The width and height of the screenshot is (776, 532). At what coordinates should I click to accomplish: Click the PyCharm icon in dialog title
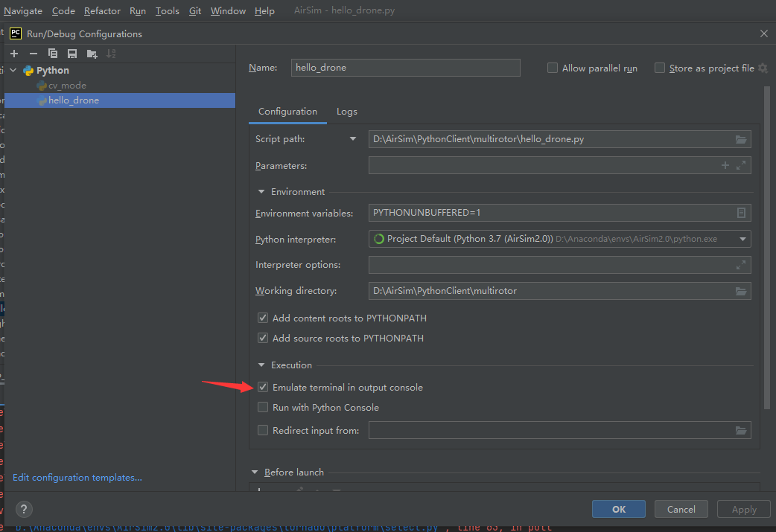click(x=16, y=33)
